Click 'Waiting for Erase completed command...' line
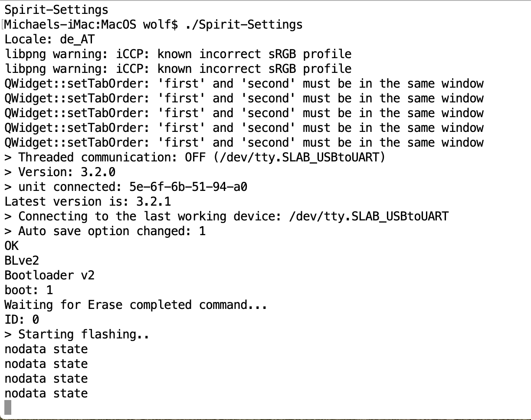 click(136, 305)
